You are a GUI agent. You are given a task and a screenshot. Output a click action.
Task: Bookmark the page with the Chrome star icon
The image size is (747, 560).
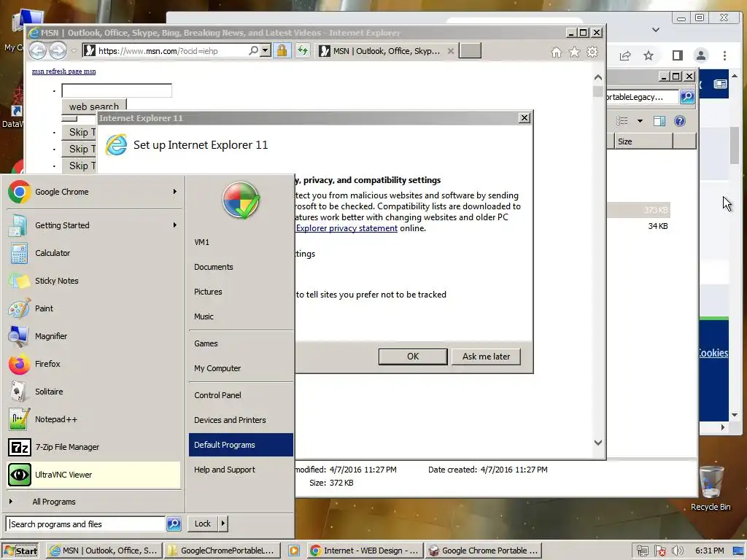[x=649, y=55]
